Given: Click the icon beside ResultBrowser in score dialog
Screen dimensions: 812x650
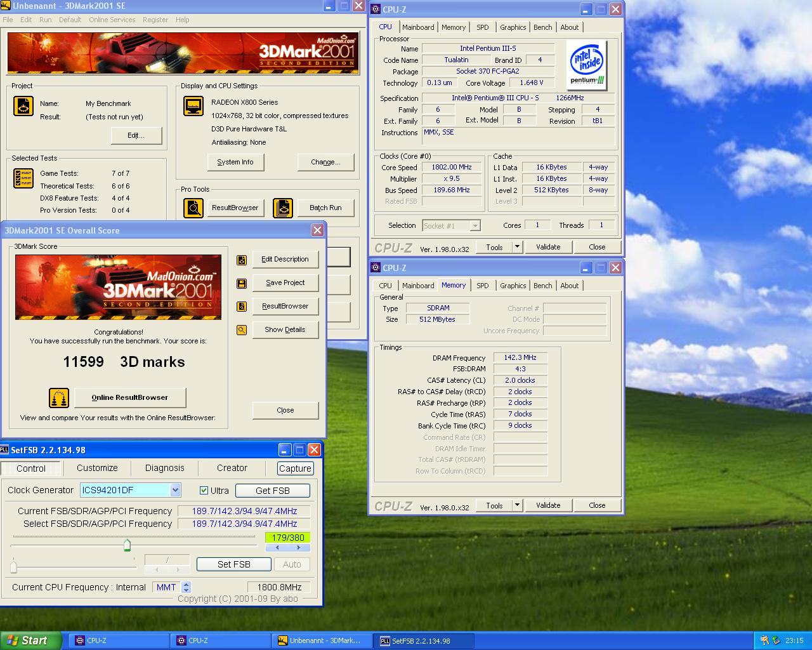Looking at the screenshot, I should point(242,307).
